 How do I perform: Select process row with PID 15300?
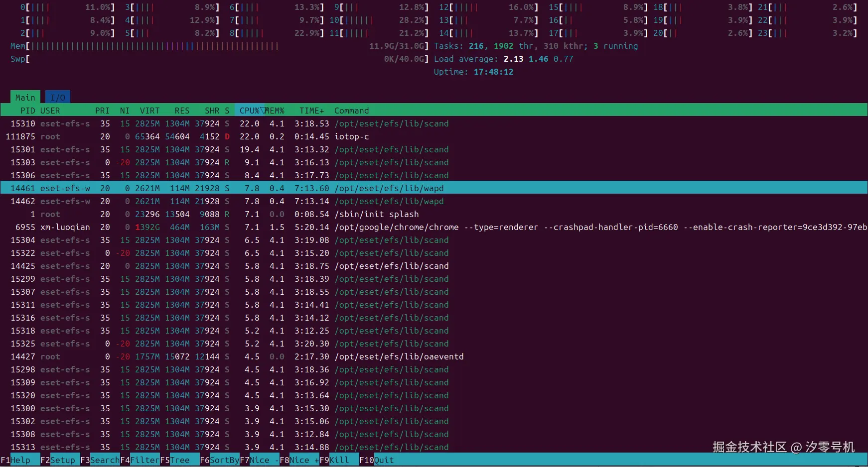click(x=434, y=408)
